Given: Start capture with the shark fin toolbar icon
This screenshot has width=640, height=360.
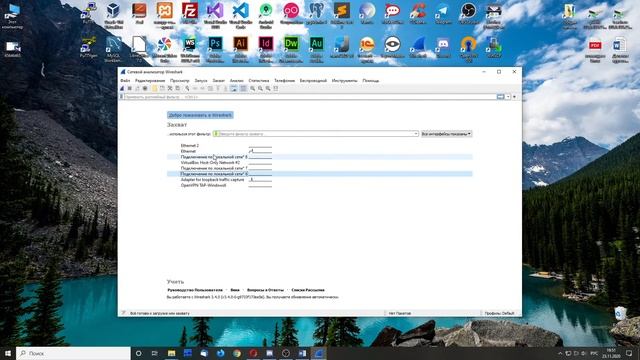Looking at the screenshot, I should point(122,88).
